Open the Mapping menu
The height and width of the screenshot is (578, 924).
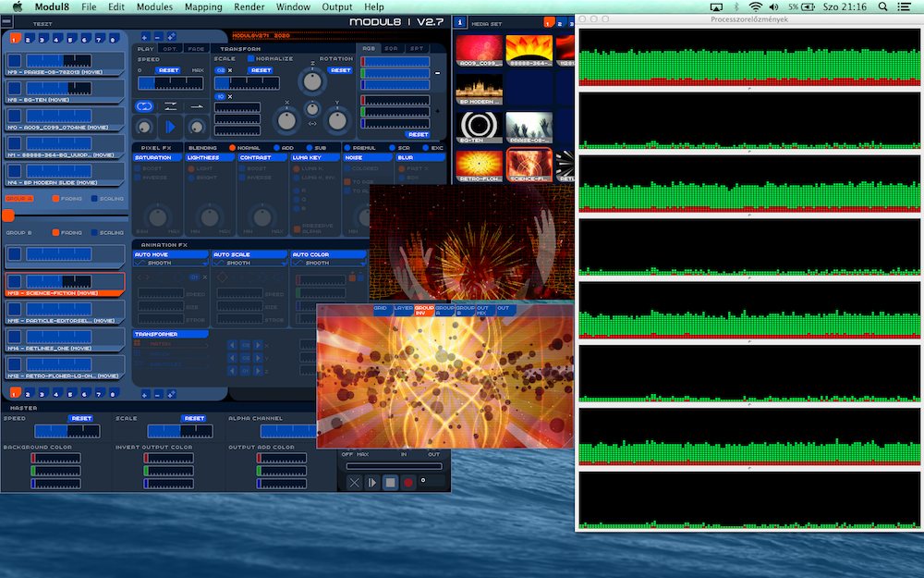pyautogui.click(x=203, y=7)
